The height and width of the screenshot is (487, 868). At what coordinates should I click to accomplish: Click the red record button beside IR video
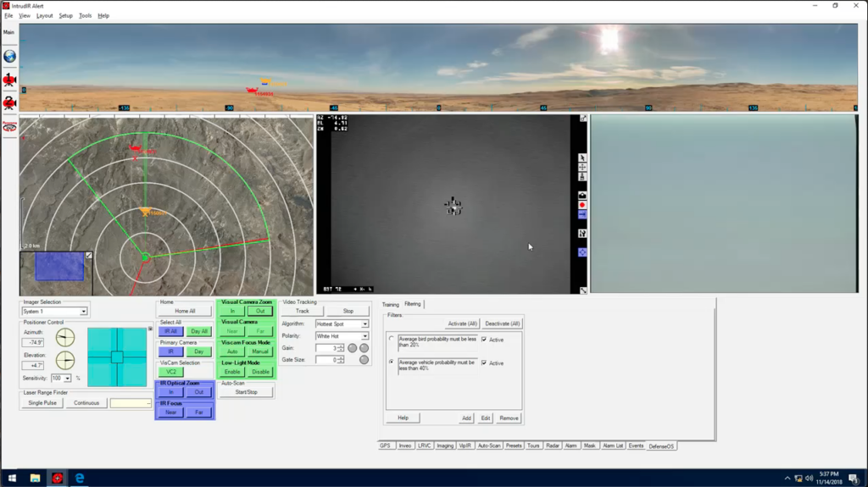[582, 205]
